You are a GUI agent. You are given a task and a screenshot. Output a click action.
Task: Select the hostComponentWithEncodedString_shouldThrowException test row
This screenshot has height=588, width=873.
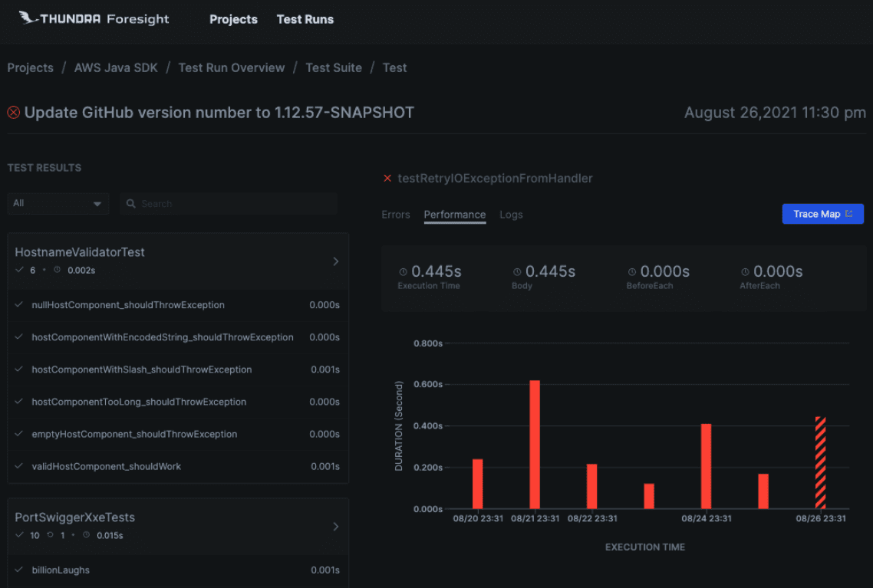tap(178, 337)
